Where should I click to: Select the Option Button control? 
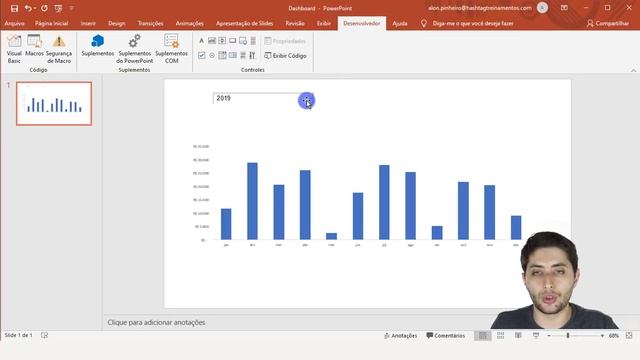[212, 56]
